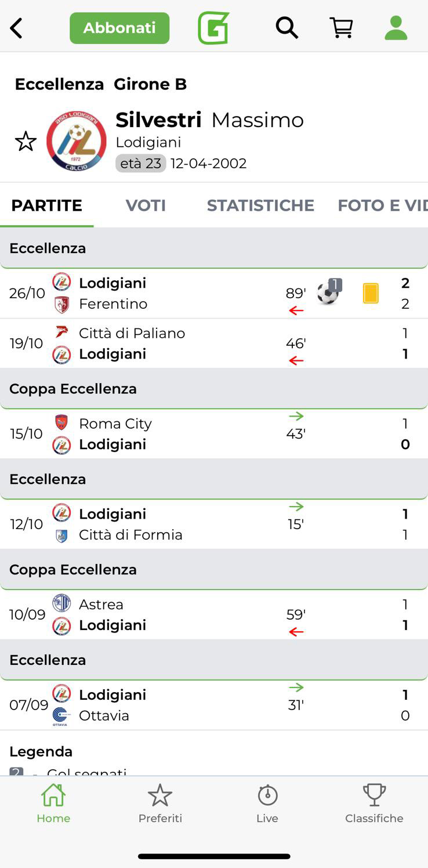Tap the goal scored ball icon
The width and height of the screenshot is (428, 868).
pos(329,292)
